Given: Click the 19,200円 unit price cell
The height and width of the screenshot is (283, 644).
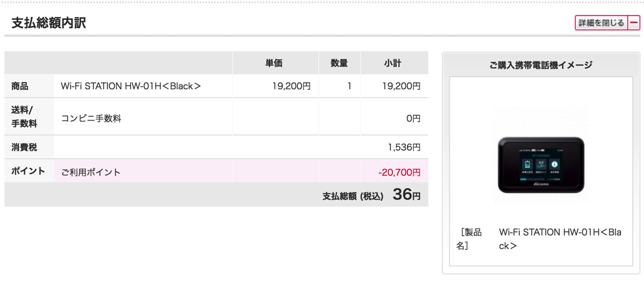Looking at the screenshot, I should click(x=291, y=86).
